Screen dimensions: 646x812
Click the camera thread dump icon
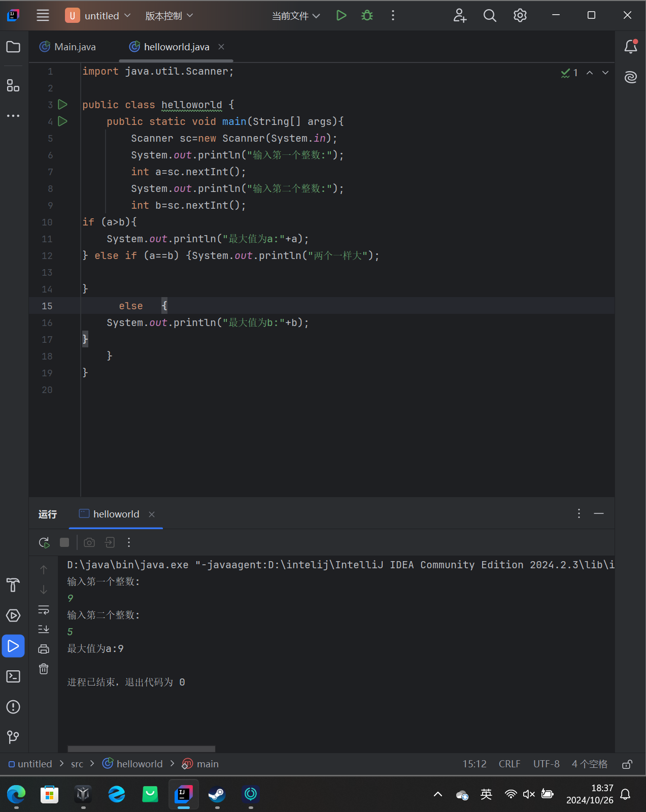89,542
